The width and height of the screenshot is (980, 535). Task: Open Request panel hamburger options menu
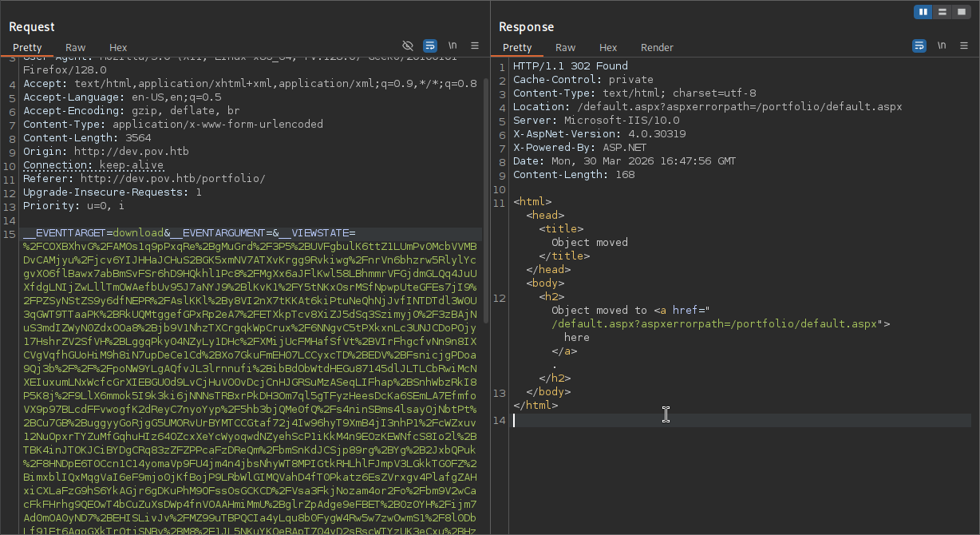pos(475,46)
